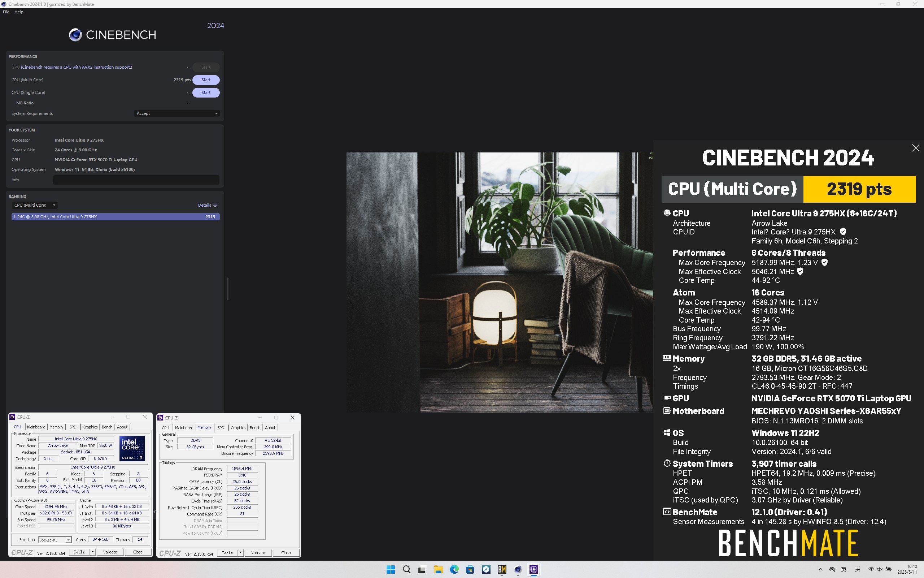Image resolution: width=924 pixels, height=578 pixels.
Task: Start the CPU (Multi Core) benchmark
Action: click(206, 80)
